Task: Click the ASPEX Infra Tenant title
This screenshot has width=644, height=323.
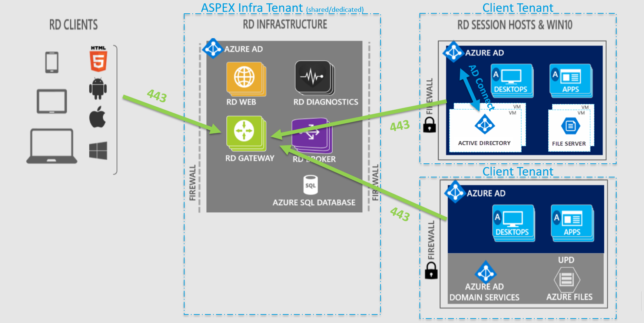Action: [x=252, y=8]
